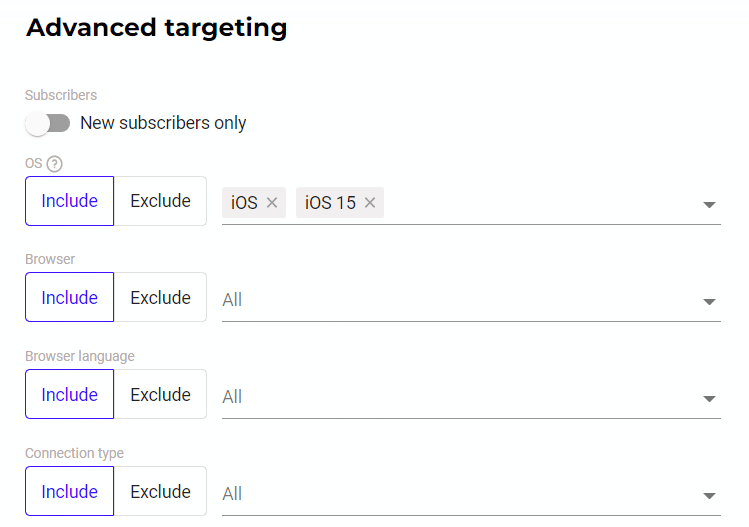Image resolution: width=749 pixels, height=527 pixels.
Task: Expand the Browser dropdown arrow
Action: tap(709, 302)
